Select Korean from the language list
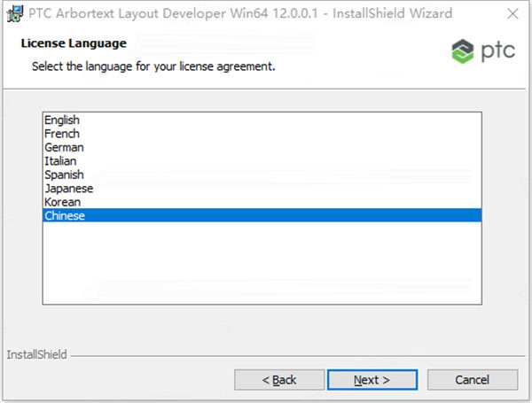The height and width of the screenshot is (403, 532). [262, 202]
